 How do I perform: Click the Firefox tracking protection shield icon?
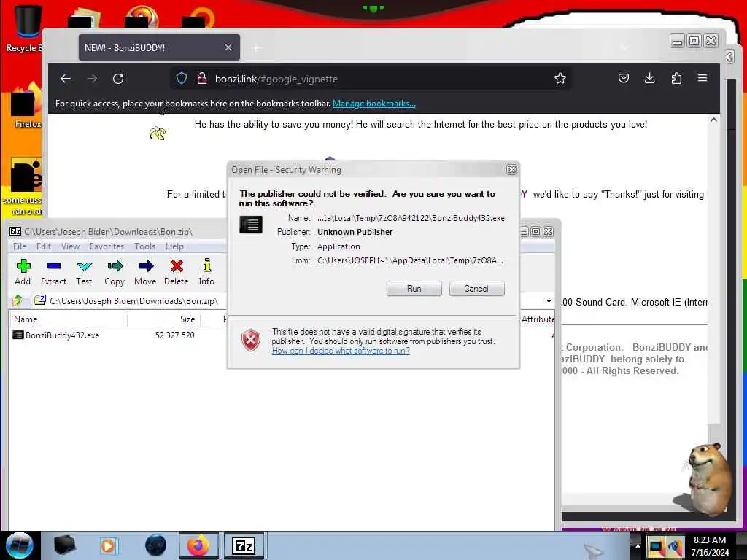click(x=182, y=79)
